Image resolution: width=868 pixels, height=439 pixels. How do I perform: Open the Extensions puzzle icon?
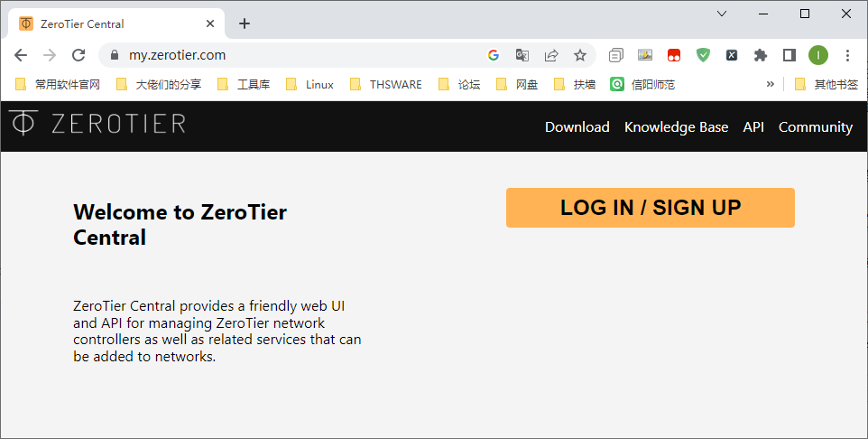(761, 55)
